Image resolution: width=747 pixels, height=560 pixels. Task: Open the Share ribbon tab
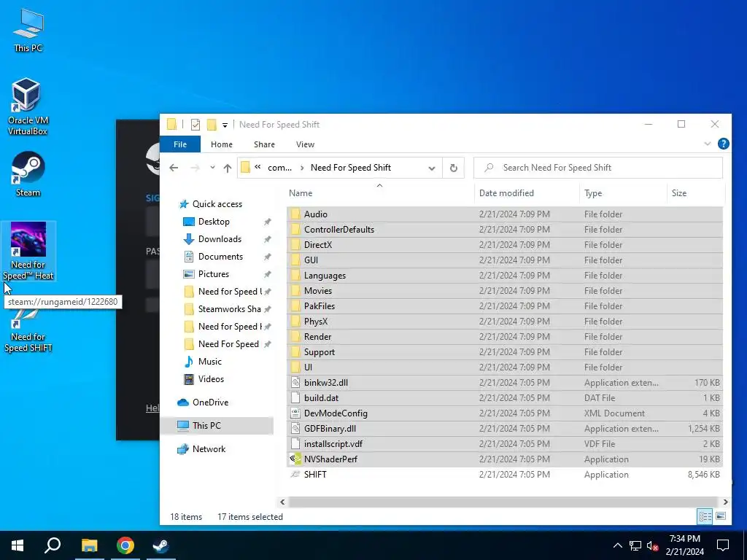264,144
